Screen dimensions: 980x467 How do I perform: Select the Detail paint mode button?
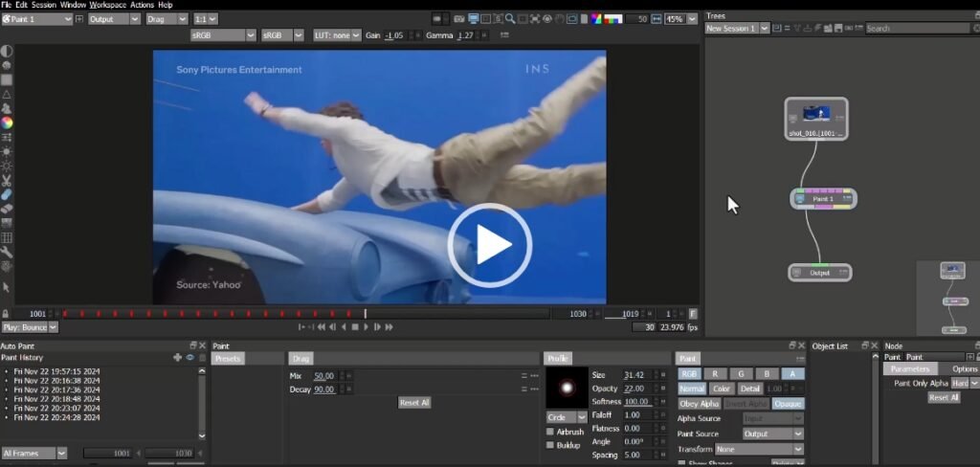pyautogui.click(x=750, y=389)
